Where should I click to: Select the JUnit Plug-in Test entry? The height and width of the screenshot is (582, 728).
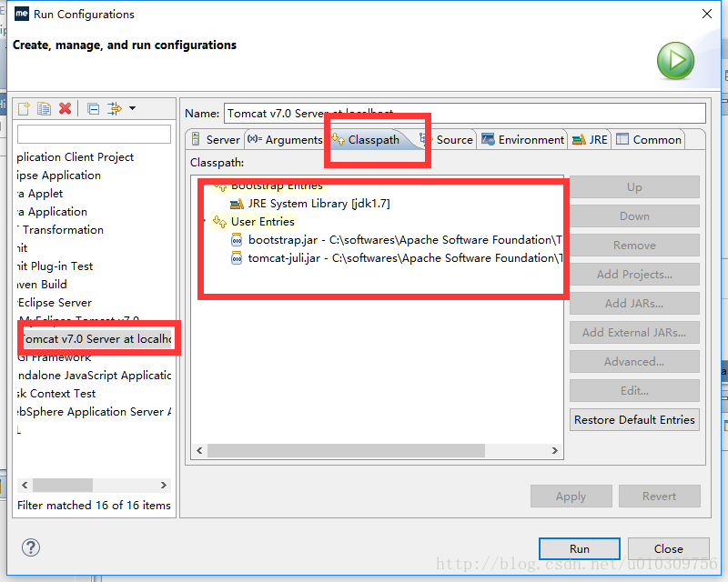(x=56, y=266)
